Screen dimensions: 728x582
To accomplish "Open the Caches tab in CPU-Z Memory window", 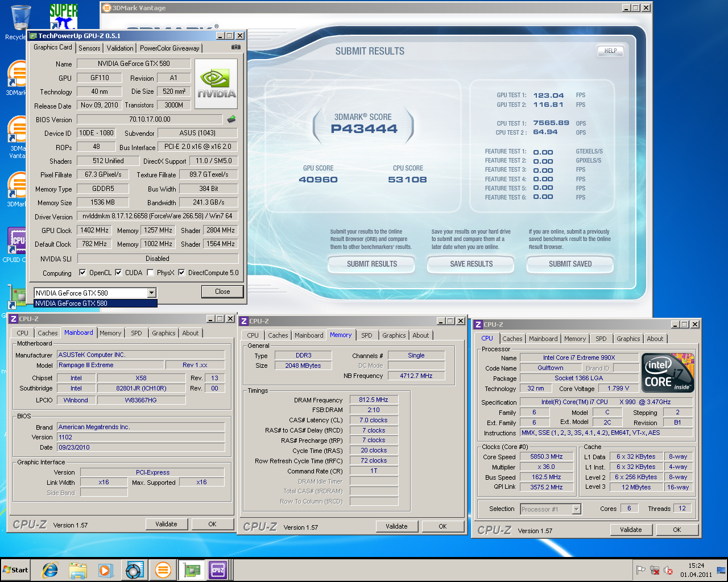I will point(278,335).
